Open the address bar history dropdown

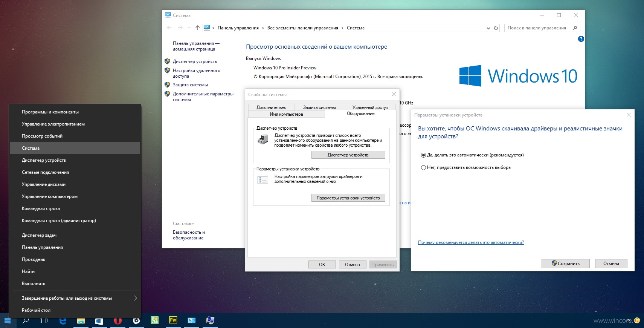click(x=488, y=28)
